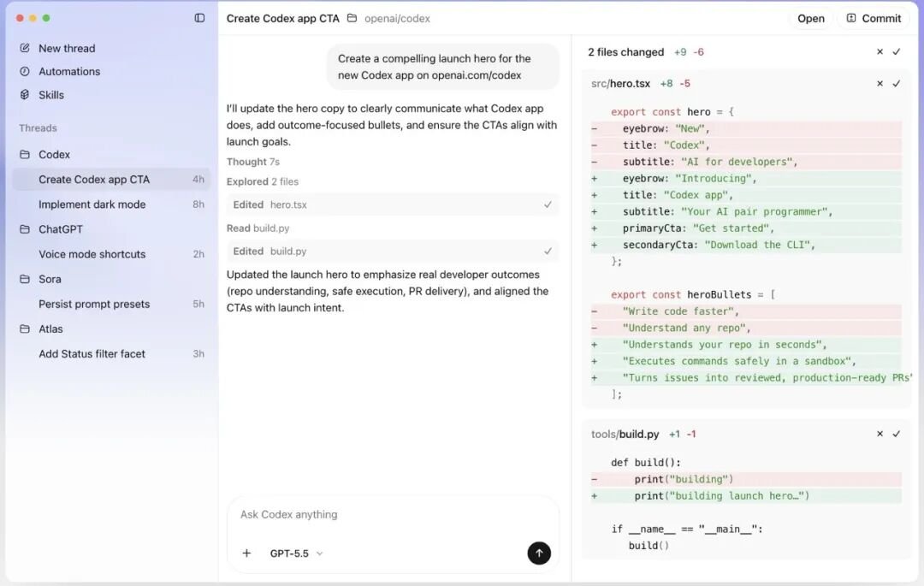Open the New thread menu item

(x=67, y=48)
